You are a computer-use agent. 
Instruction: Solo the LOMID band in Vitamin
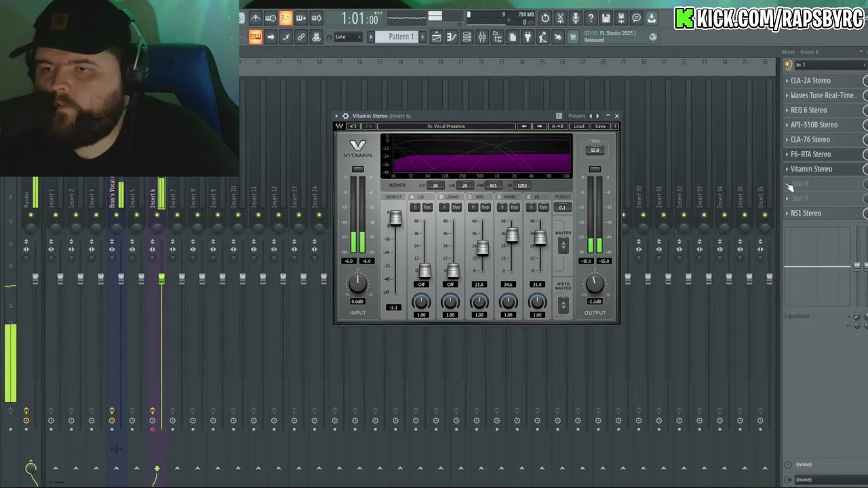(x=444, y=207)
